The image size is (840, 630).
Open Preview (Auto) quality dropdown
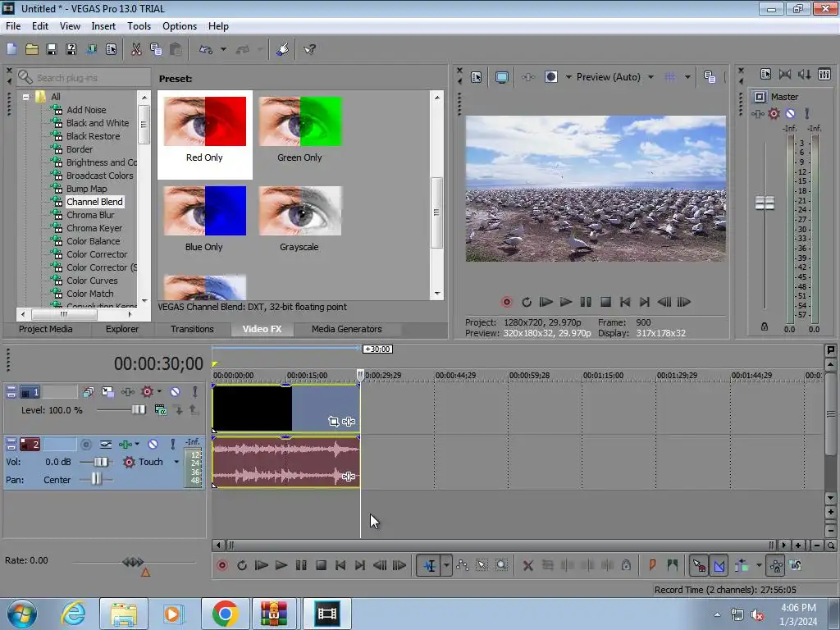[x=651, y=77]
